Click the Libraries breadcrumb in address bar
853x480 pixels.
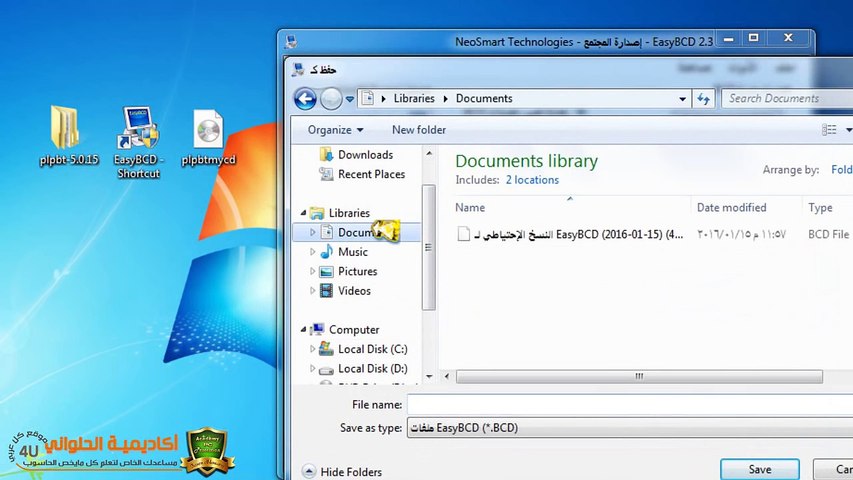click(x=414, y=99)
